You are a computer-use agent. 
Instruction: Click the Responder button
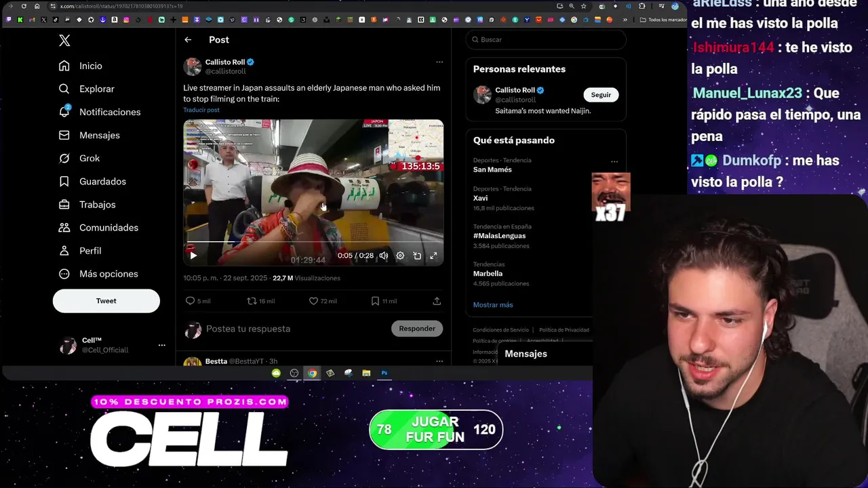point(417,329)
